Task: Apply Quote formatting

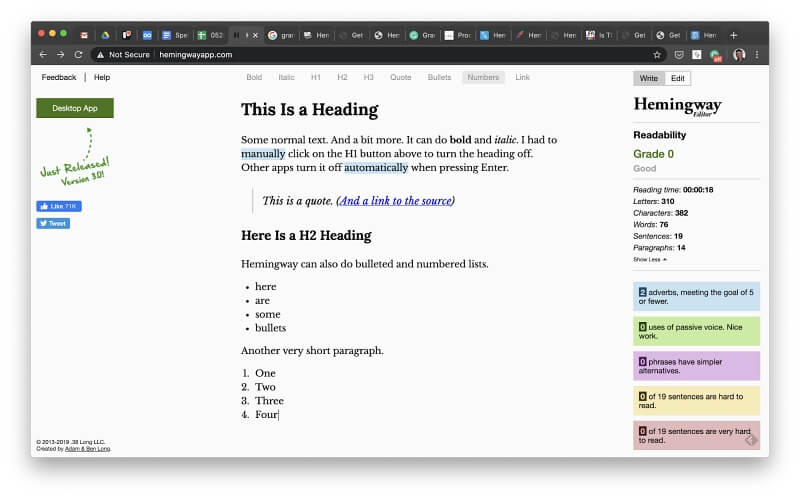Action: [x=401, y=77]
